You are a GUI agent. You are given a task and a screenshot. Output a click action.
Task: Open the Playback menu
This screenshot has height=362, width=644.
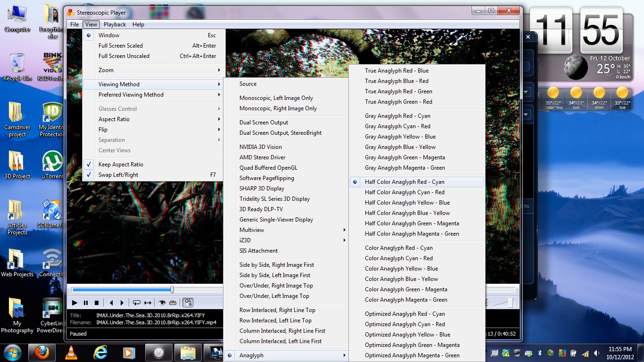click(115, 25)
